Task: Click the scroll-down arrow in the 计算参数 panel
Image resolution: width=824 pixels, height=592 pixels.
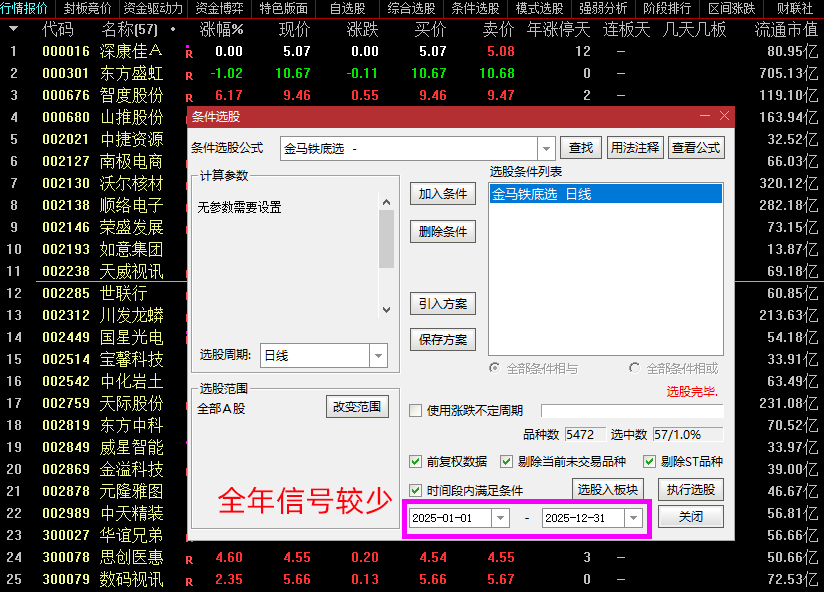Action: point(386,310)
